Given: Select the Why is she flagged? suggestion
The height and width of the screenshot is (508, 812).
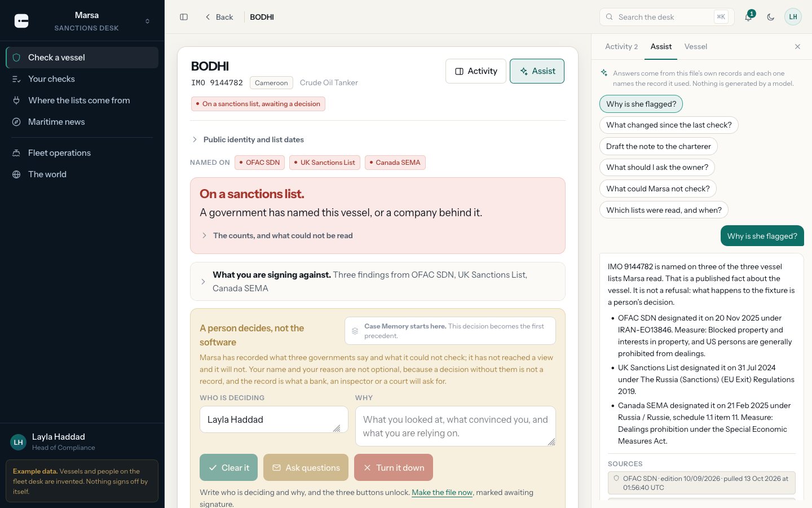Looking at the screenshot, I should pos(641,104).
